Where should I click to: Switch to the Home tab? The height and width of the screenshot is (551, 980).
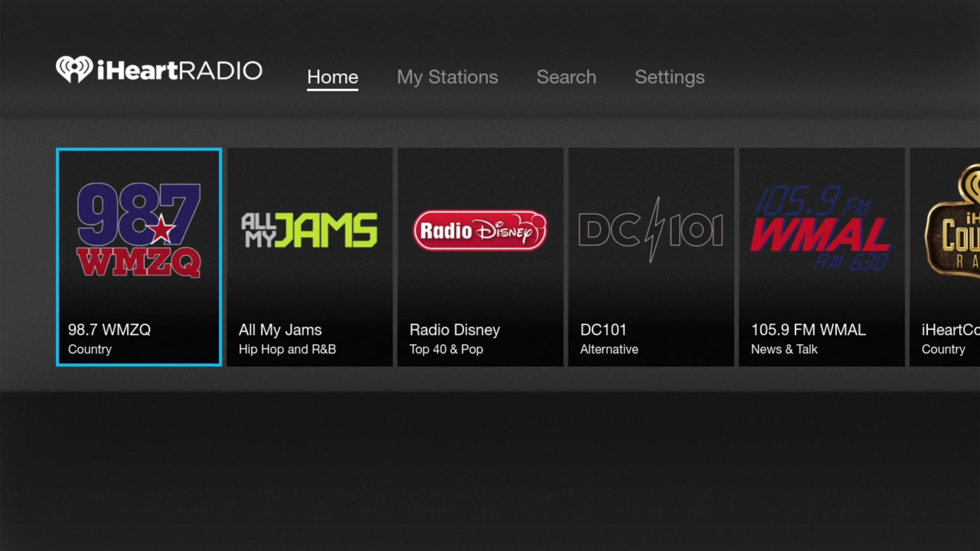point(332,77)
